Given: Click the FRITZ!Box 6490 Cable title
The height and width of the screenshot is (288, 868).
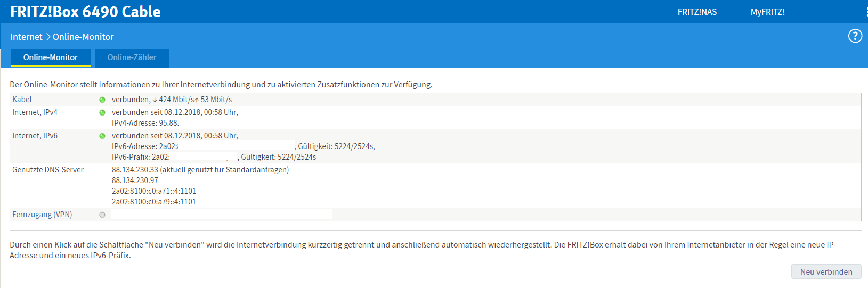Looking at the screenshot, I should (x=85, y=12).
